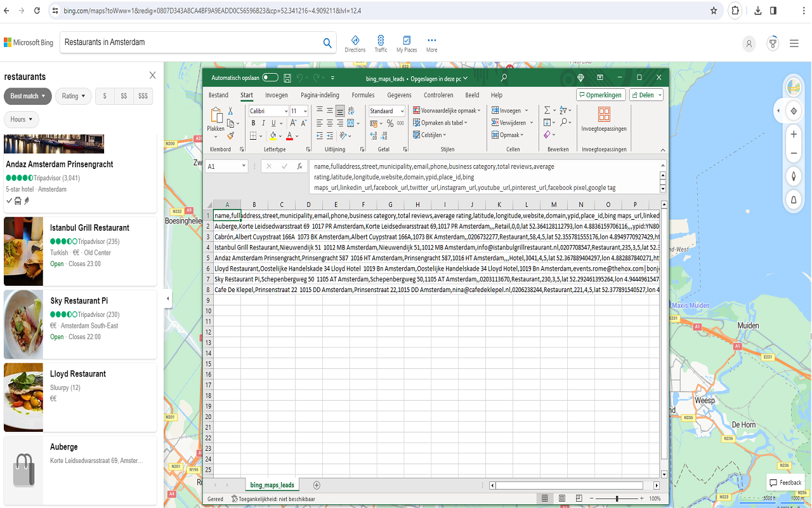812x508 pixels.
Task: Open the Rating filter dropdown
Action: pyautogui.click(x=74, y=96)
